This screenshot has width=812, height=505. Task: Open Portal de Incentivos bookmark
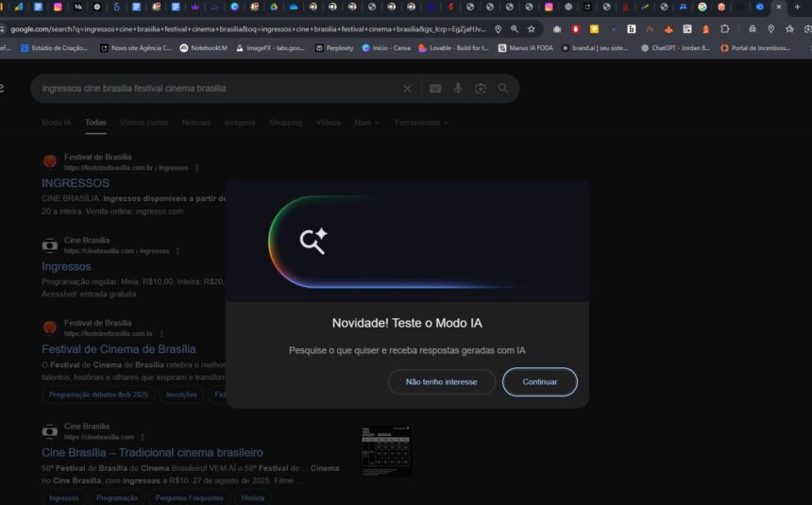[x=755, y=48]
